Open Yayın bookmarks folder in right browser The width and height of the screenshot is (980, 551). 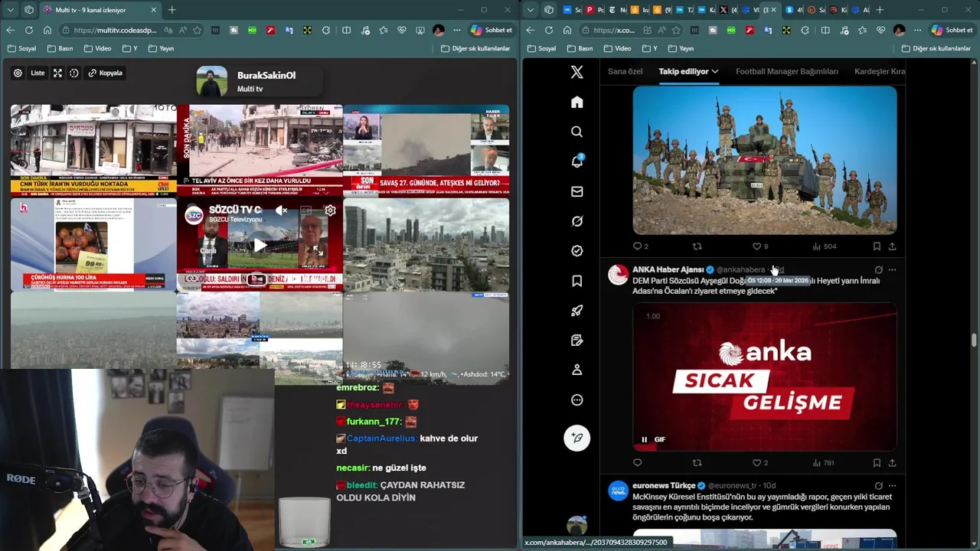[x=681, y=48]
